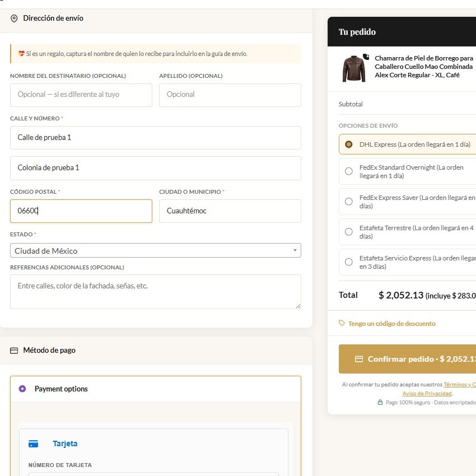
Task: Click Tengo un código de descuento link
Action: 391,324
